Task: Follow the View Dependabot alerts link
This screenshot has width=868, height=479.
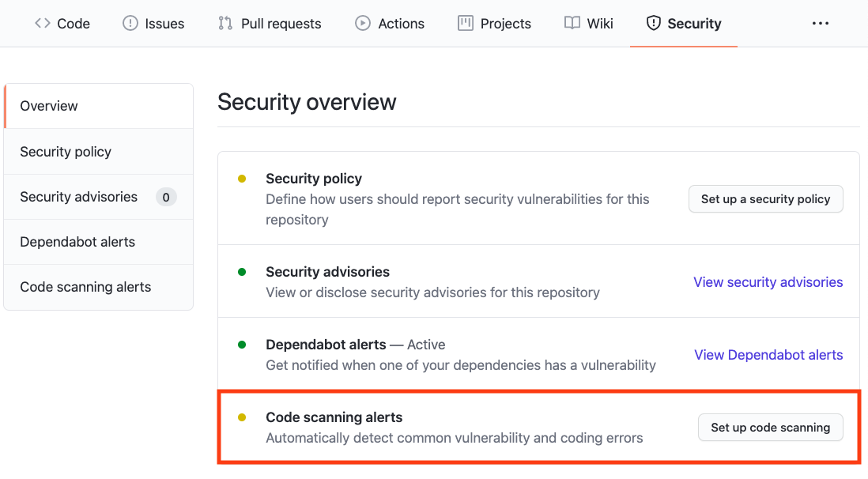Action: [769, 355]
